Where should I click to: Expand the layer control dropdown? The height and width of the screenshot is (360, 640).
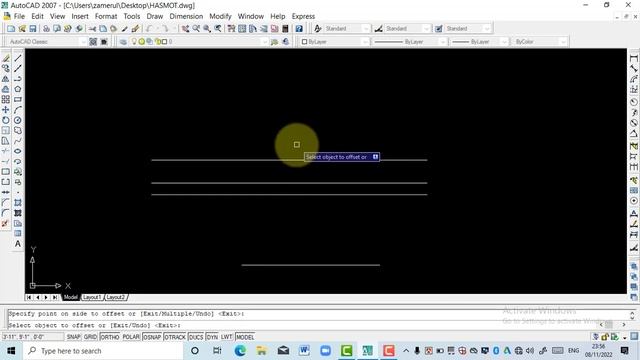tap(264, 42)
